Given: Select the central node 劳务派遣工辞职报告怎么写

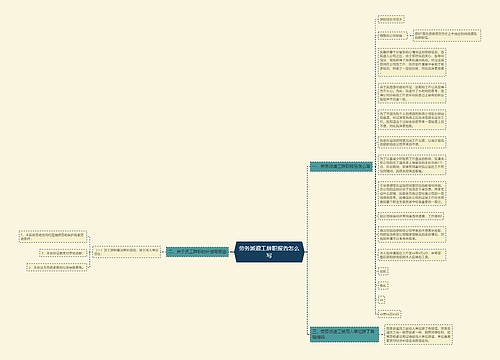Looking at the screenshot, I should [269, 252].
